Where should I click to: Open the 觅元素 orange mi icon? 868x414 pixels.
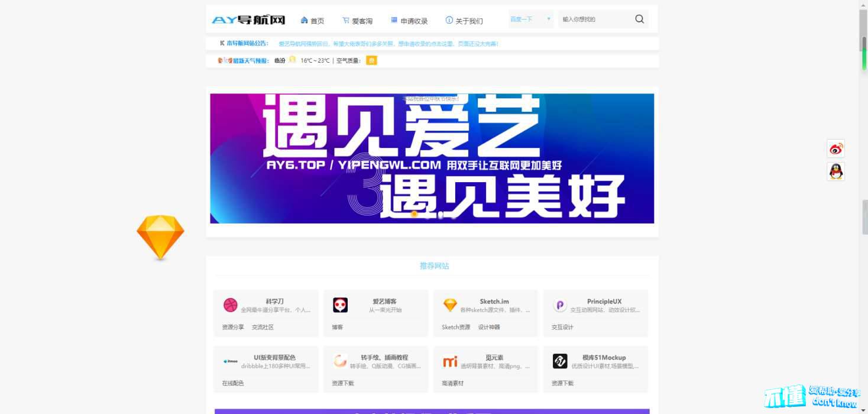(450, 361)
